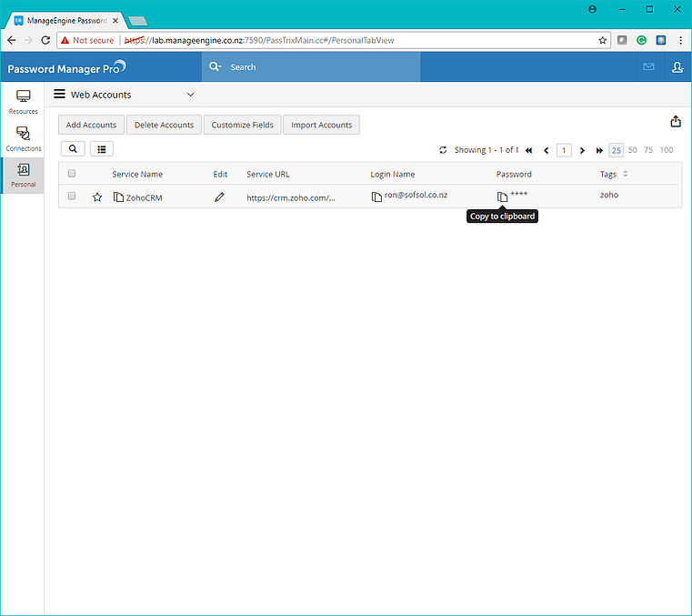Close the ManageEngine Password tab
Viewport: 692px width, 616px height.
(115, 20)
